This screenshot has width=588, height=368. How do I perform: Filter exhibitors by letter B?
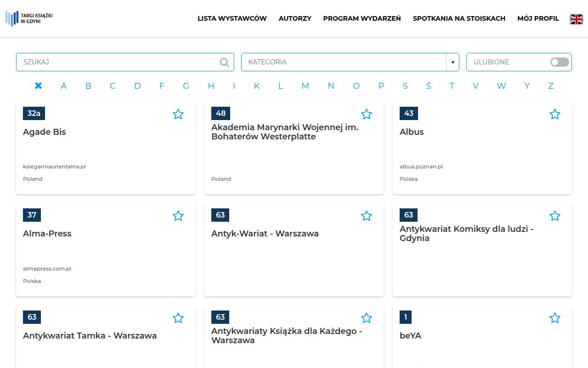pos(88,86)
